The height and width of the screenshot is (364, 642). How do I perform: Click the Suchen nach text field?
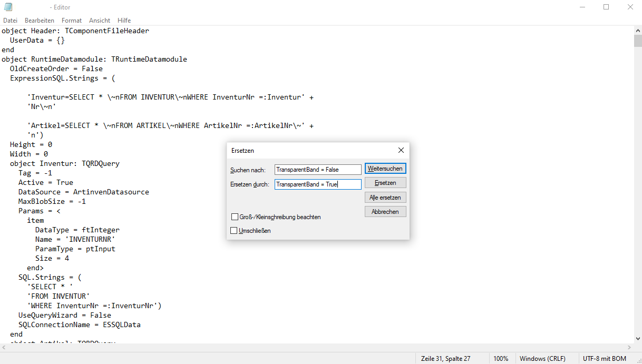pos(318,170)
